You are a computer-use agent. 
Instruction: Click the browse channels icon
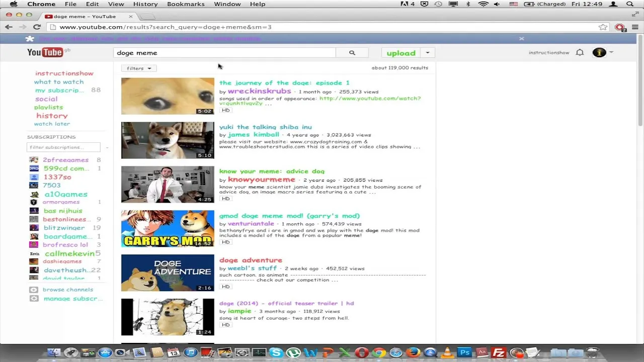[x=34, y=290]
